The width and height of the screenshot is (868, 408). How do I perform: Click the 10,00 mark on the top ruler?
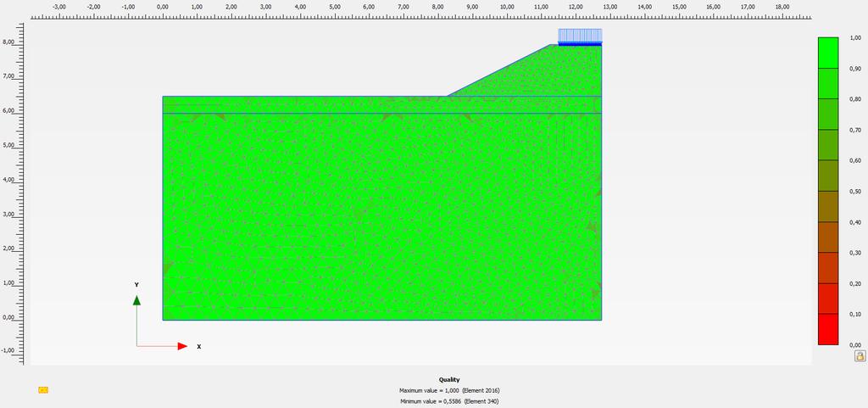[507, 7]
